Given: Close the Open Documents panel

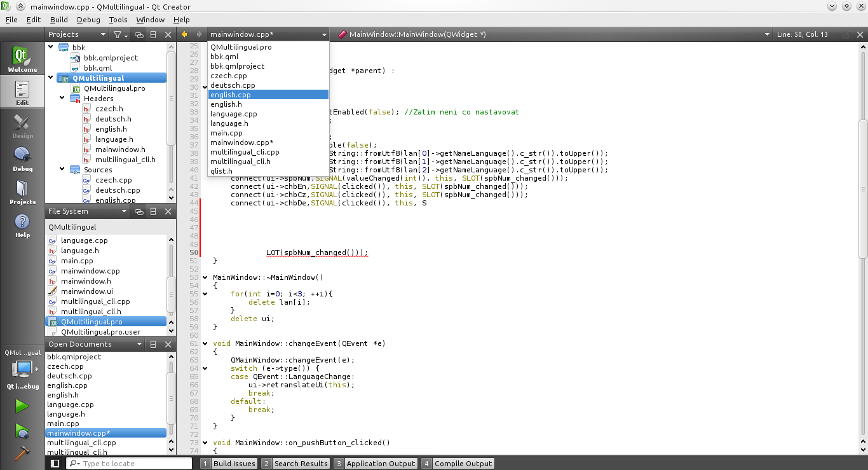Looking at the screenshot, I should [168, 344].
